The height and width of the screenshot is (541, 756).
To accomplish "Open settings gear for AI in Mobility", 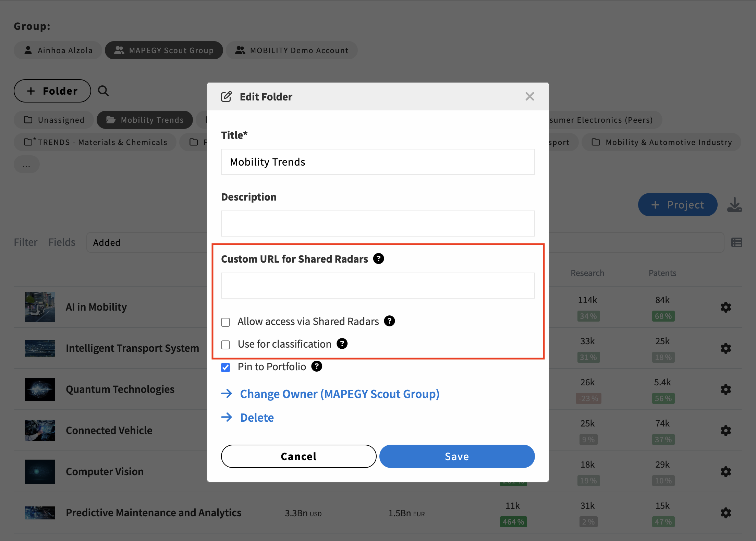I will [725, 307].
